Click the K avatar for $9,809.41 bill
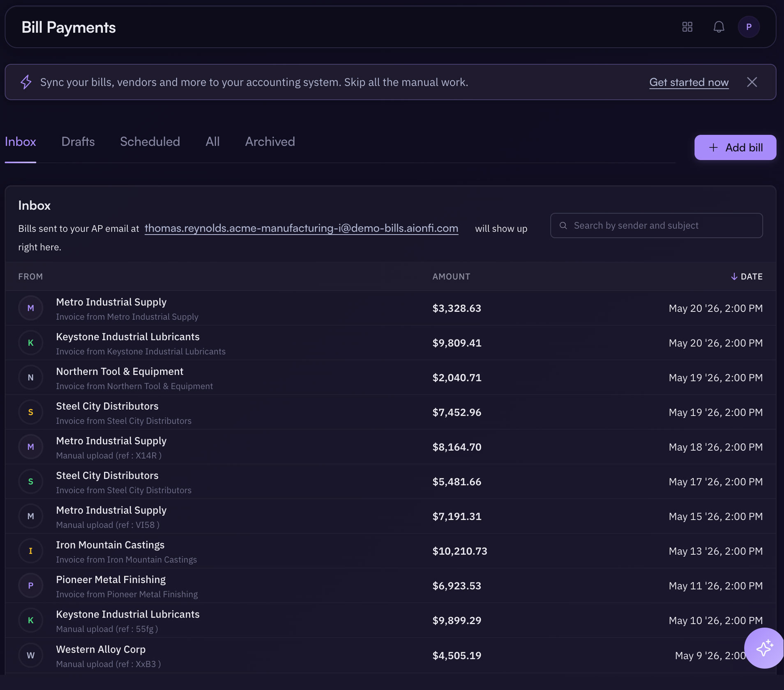Image resolution: width=784 pixels, height=690 pixels. pos(31,343)
